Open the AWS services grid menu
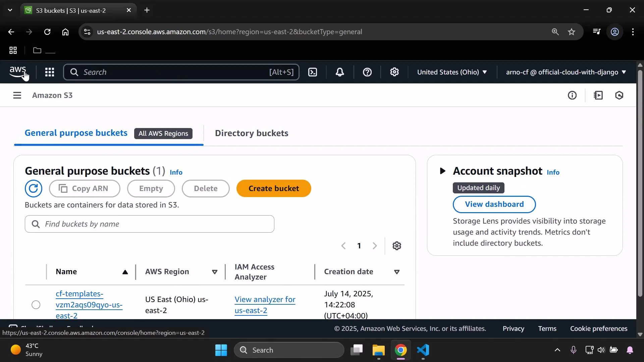The image size is (644, 362). [49, 72]
